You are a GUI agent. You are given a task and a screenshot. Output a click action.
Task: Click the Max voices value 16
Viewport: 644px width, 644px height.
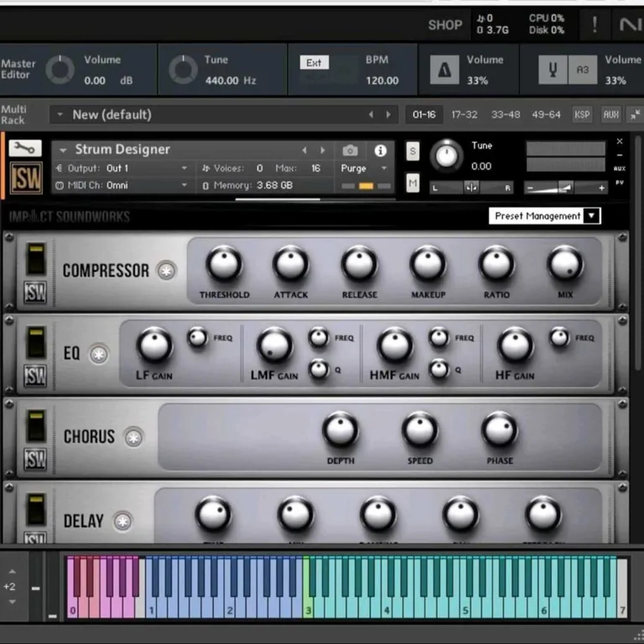tap(316, 168)
